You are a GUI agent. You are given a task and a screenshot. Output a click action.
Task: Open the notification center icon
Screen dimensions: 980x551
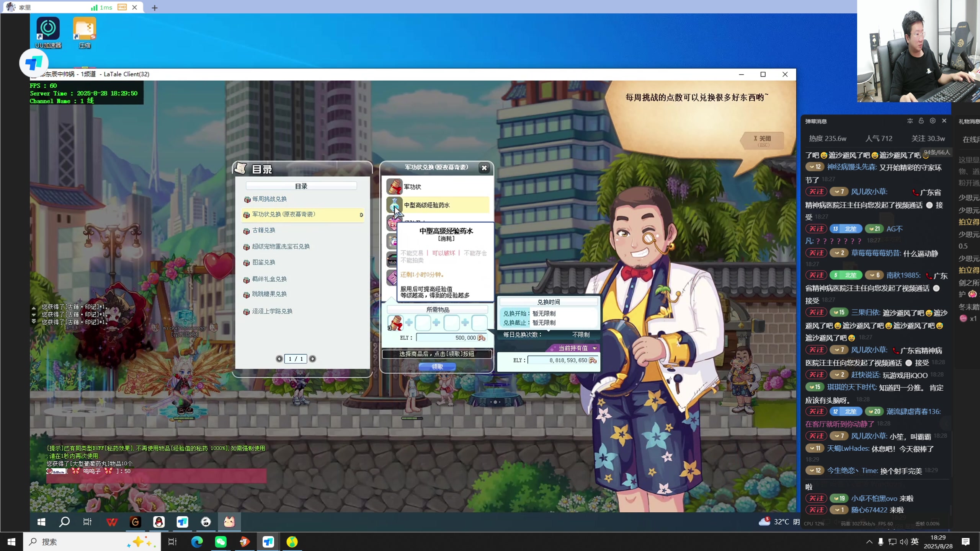pos(965,542)
